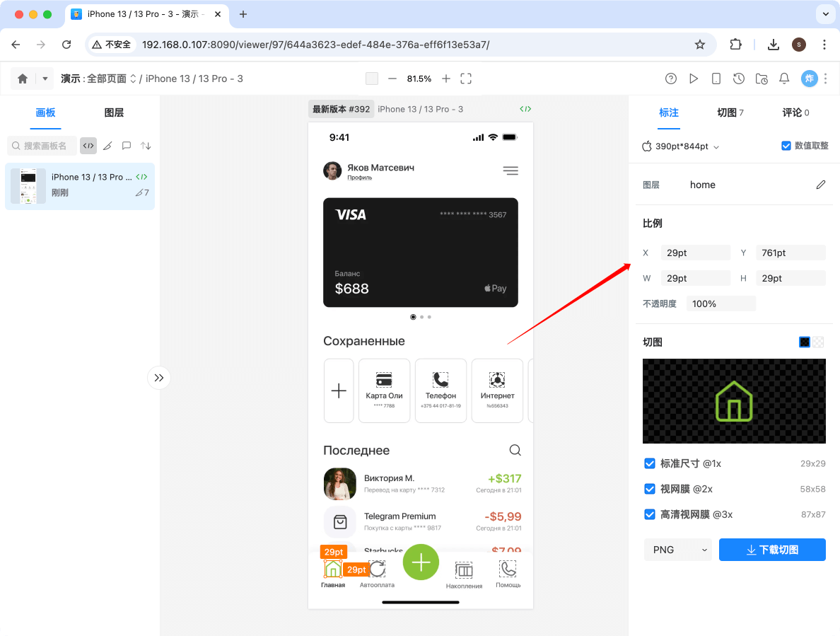Uncheck the 数值取整 checkbox

(x=786, y=146)
